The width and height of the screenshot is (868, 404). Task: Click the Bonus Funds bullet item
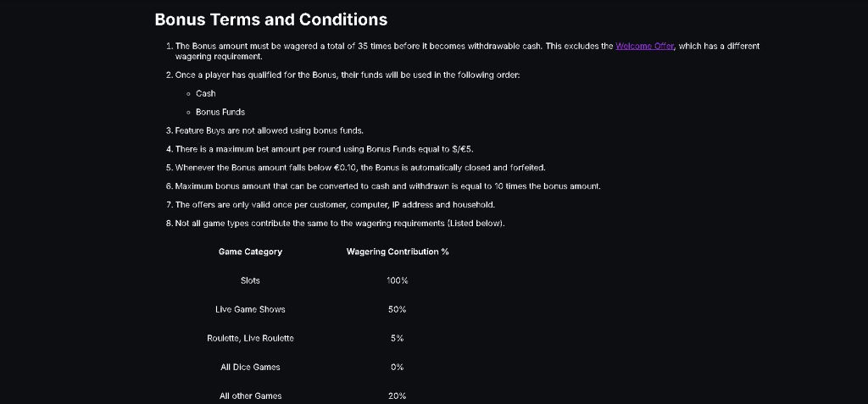point(220,112)
